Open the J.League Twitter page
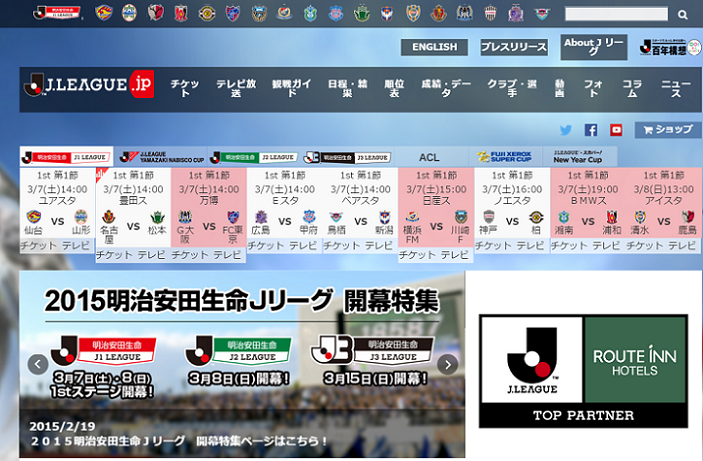Image resolution: width=703 pixels, height=461 pixels. click(566, 130)
